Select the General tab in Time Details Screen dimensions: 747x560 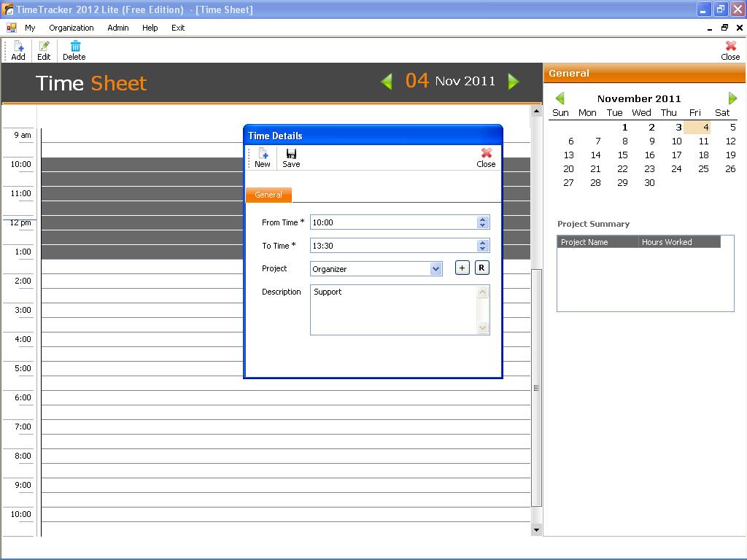268,195
